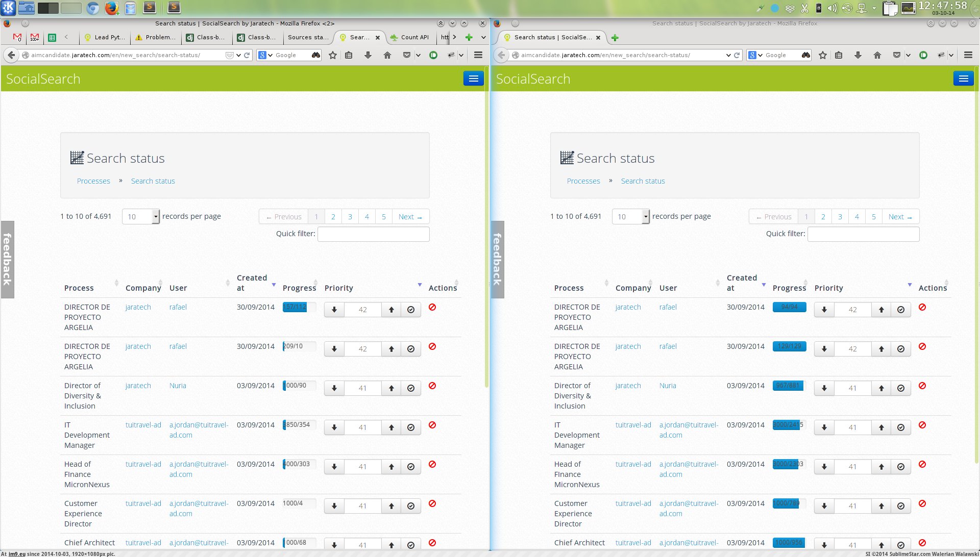
Task: Switch to the Problem... tab
Action: coord(156,37)
